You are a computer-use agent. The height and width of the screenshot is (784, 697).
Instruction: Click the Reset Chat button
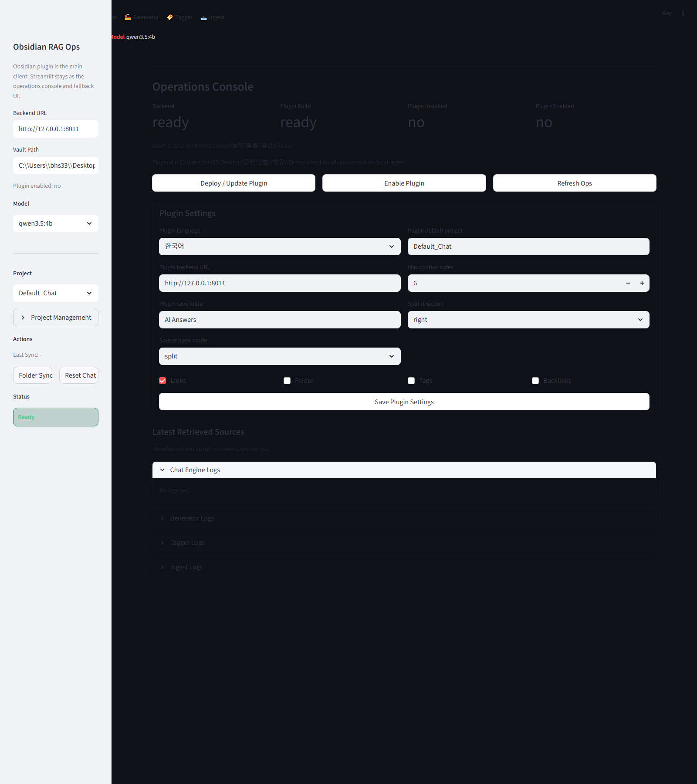(x=78, y=375)
